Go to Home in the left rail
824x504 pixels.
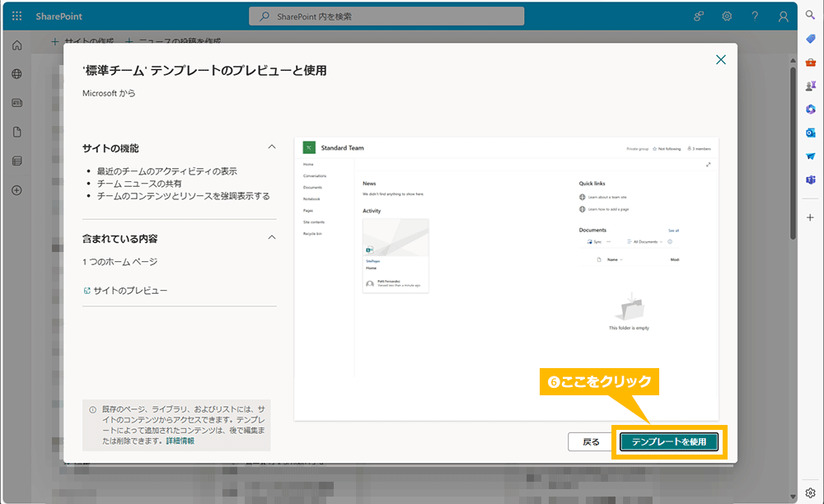(x=16, y=45)
